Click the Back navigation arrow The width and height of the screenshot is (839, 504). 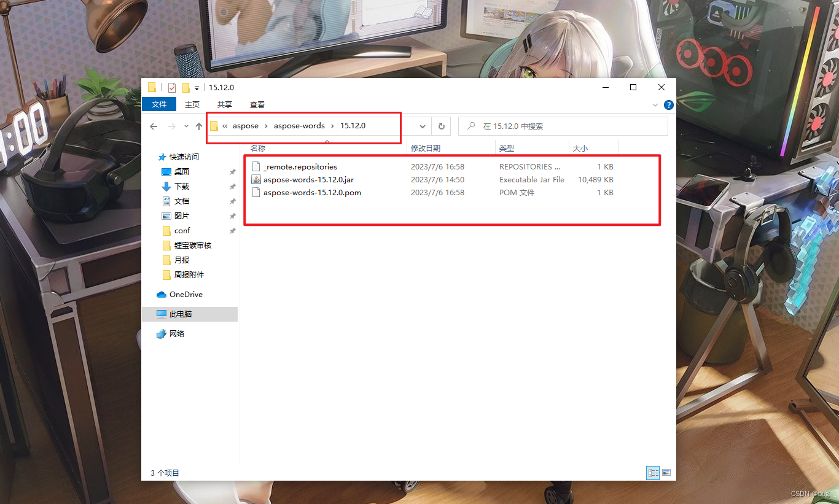point(154,126)
